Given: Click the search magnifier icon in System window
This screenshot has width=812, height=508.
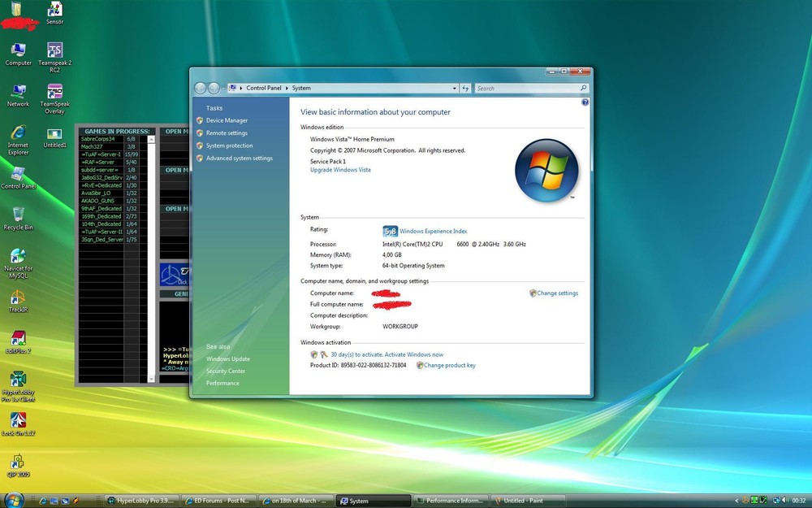Looking at the screenshot, I should coord(583,88).
